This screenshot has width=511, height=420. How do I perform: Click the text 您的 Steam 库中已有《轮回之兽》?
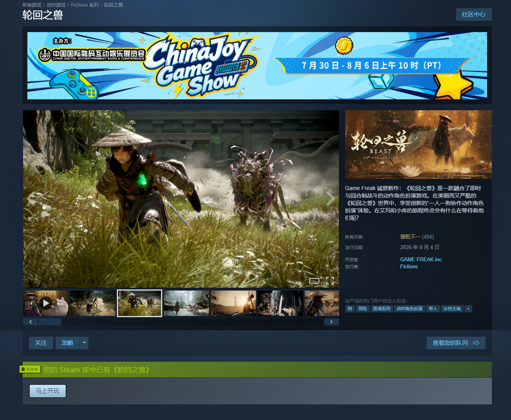97,370
